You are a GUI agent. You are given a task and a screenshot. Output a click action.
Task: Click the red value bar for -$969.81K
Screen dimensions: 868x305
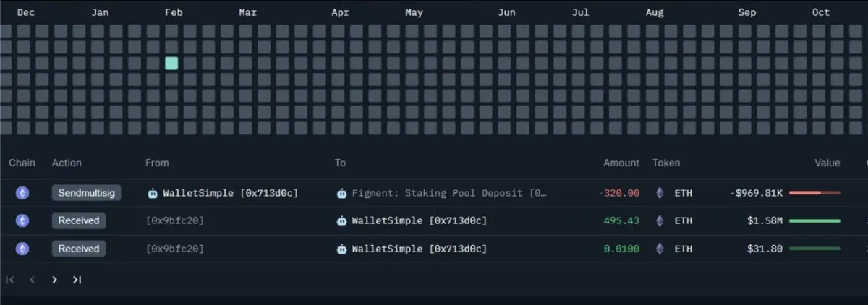click(814, 193)
